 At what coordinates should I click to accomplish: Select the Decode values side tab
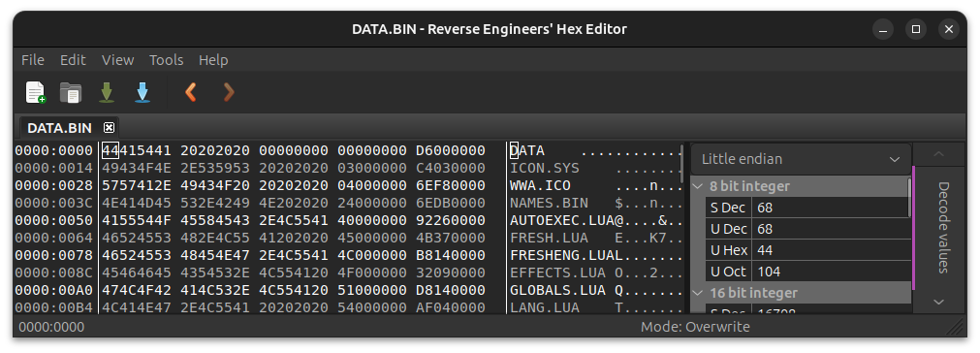point(943,228)
